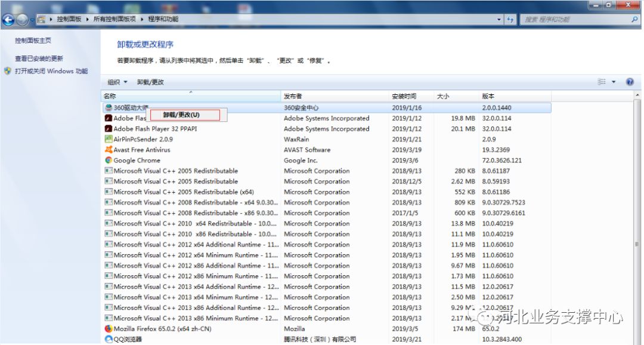Click publisher 腾讯科技（深圳）有限公司

[x=320, y=339]
